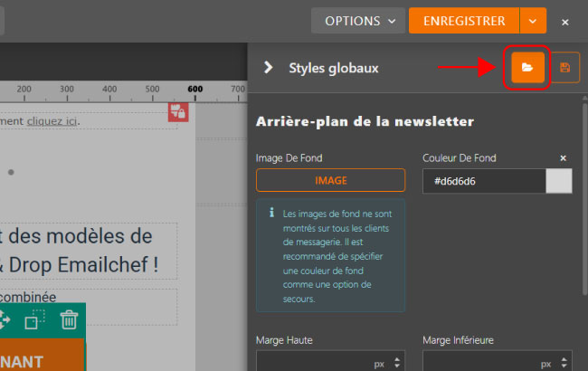Follow the "cliquez ici" link
588x371 pixels.
[52, 120]
